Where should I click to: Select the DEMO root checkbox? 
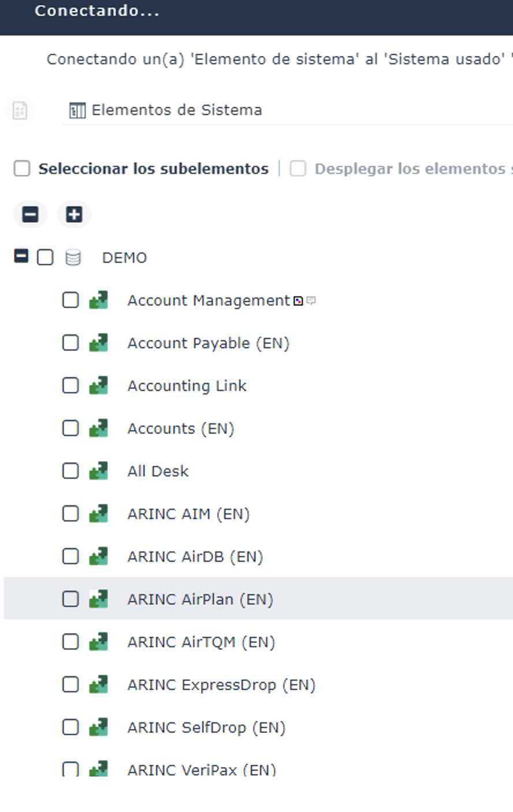pyautogui.click(x=45, y=258)
